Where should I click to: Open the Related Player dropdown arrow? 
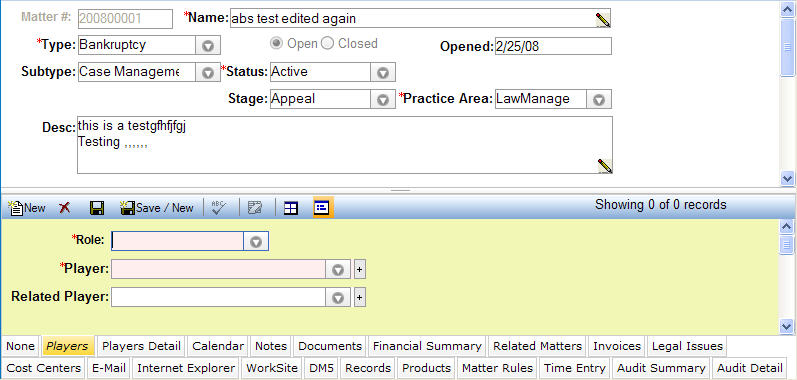[338, 297]
